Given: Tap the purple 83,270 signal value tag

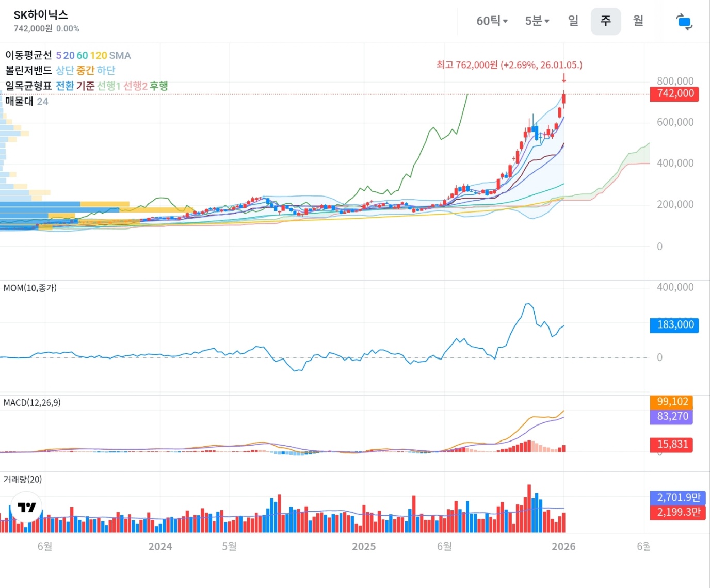Looking at the screenshot, I should pyautogui.click(x=672, y=416).
